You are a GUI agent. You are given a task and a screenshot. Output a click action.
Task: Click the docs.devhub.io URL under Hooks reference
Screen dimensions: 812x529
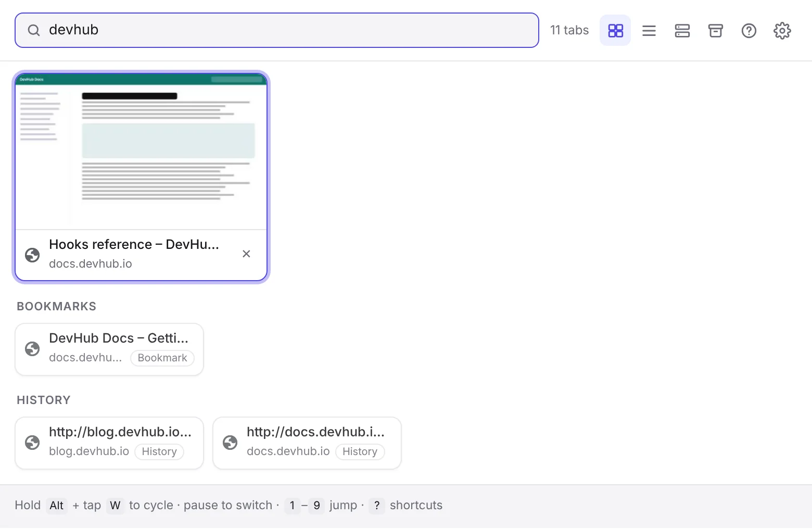pyautogui.click(x=91, y=263)
